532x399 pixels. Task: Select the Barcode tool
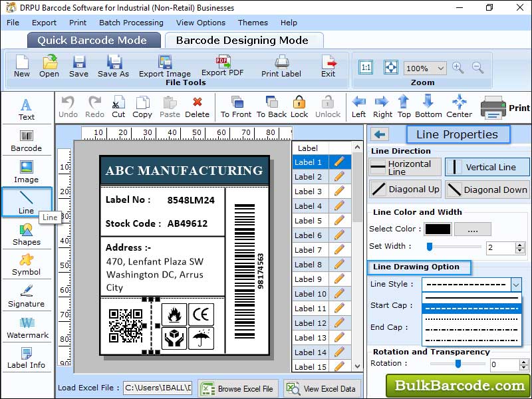pyautogui.click(x=27, y=142)
